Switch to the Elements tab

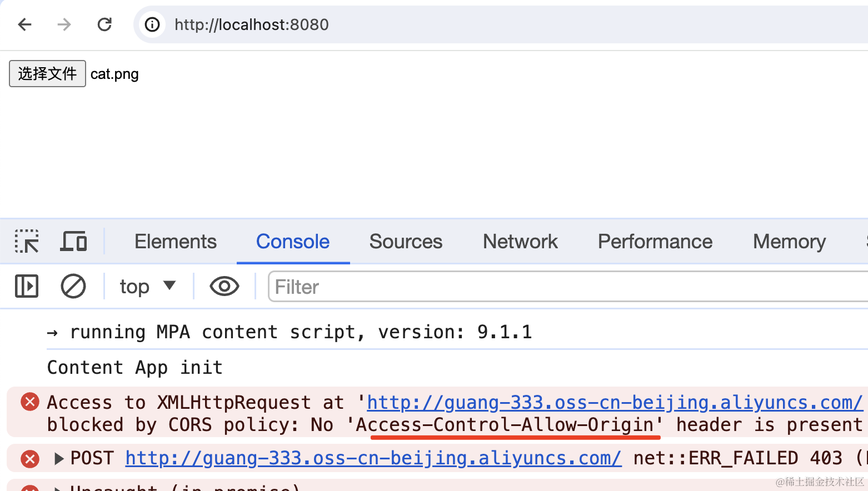point(176,242)
